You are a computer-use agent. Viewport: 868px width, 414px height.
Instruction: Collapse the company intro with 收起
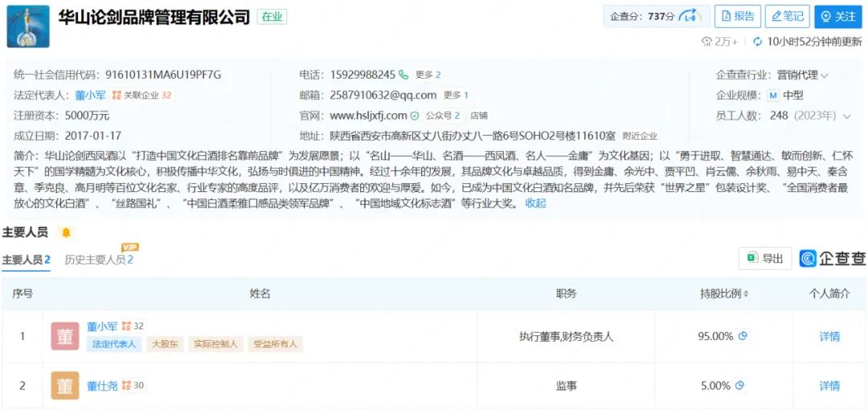[x=535, y=203]
